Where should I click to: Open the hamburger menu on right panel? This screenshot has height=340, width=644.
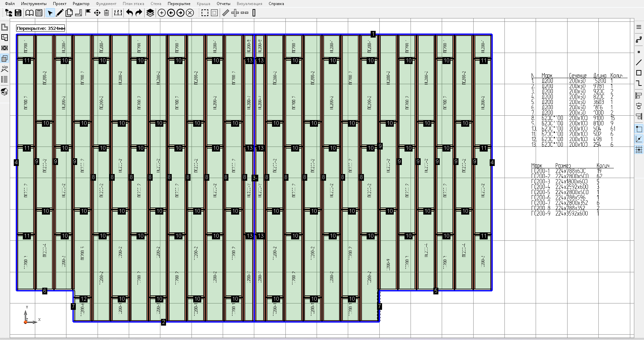pos(639,27)
